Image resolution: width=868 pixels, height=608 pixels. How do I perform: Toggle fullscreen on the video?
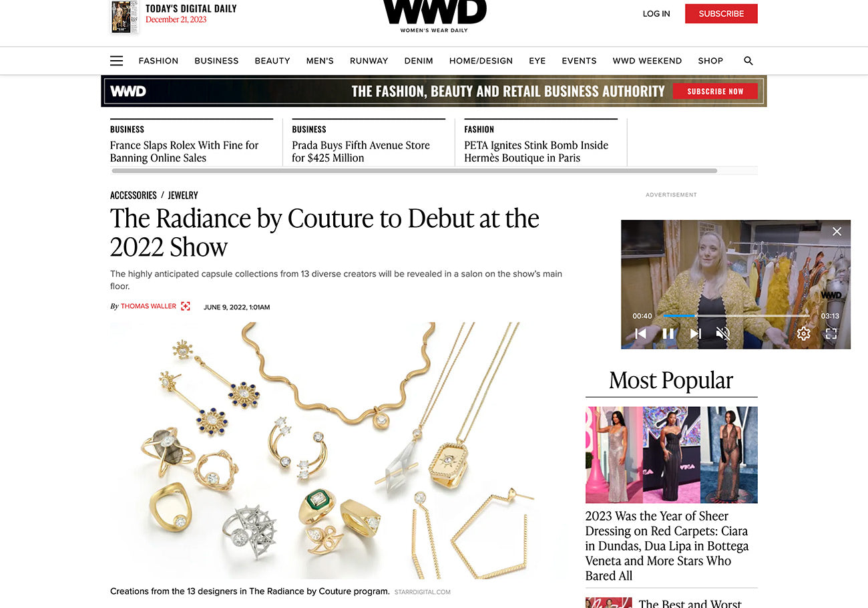pyautogui.click(x=831, y=333)
